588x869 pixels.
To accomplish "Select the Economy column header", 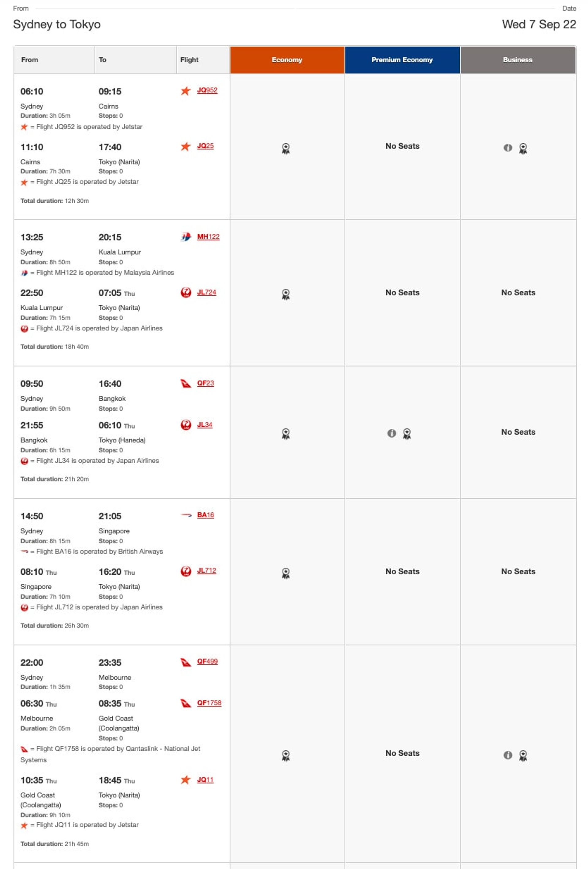I will (x=286, y=59).
